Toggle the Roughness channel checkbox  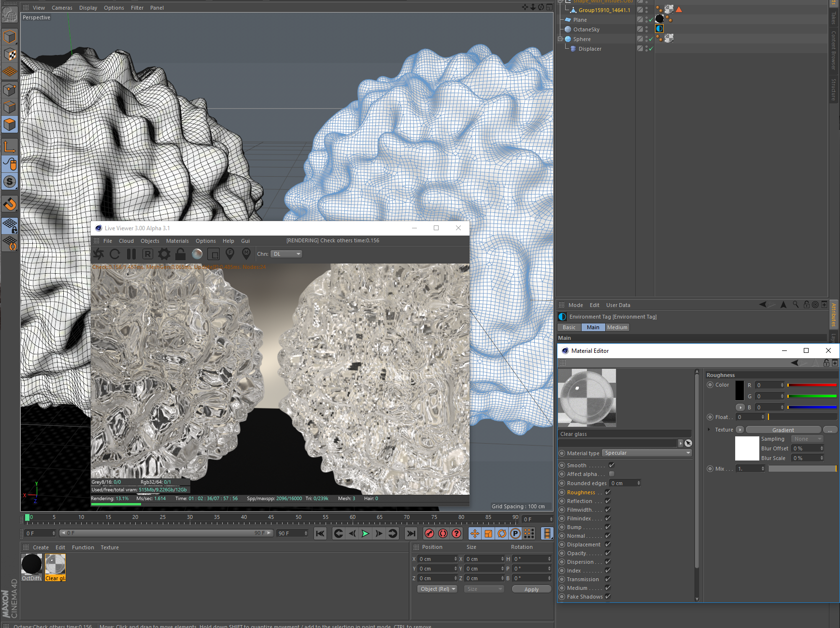coord(608,492)
